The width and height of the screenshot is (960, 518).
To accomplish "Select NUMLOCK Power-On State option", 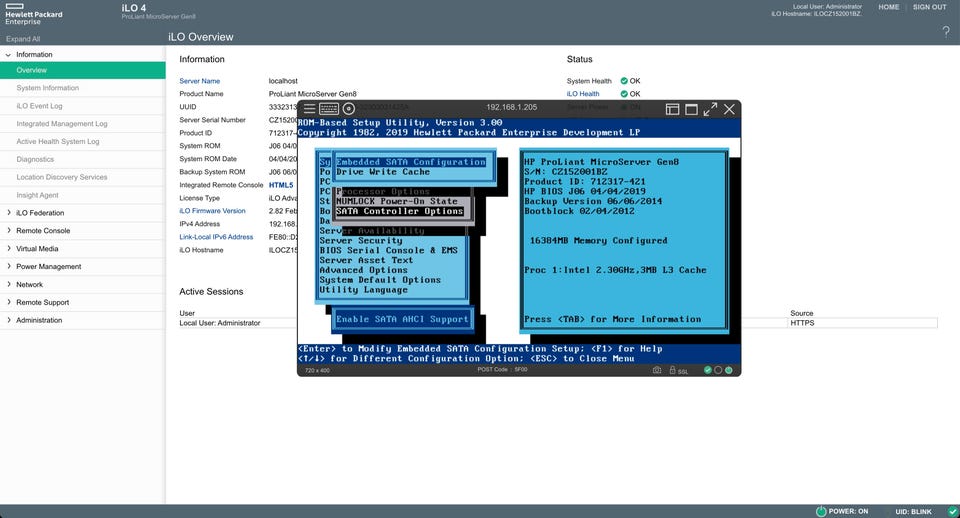I will pyautogui.click(x=397, y=201).
